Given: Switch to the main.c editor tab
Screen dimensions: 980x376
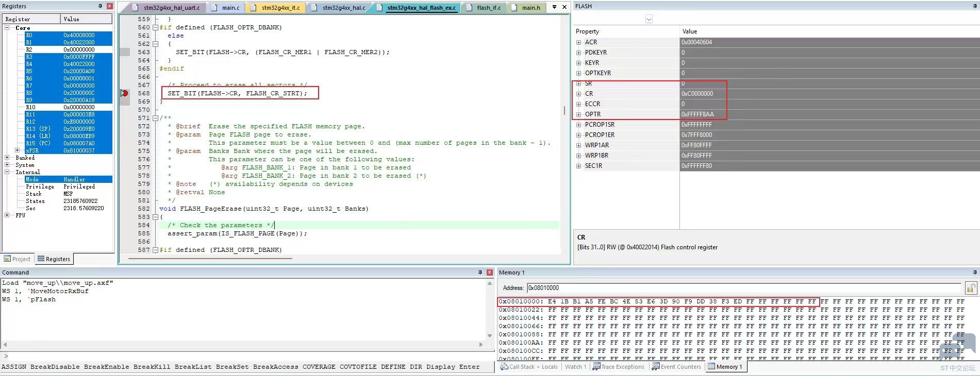Looking at the screenshot, I should [230, 8].
